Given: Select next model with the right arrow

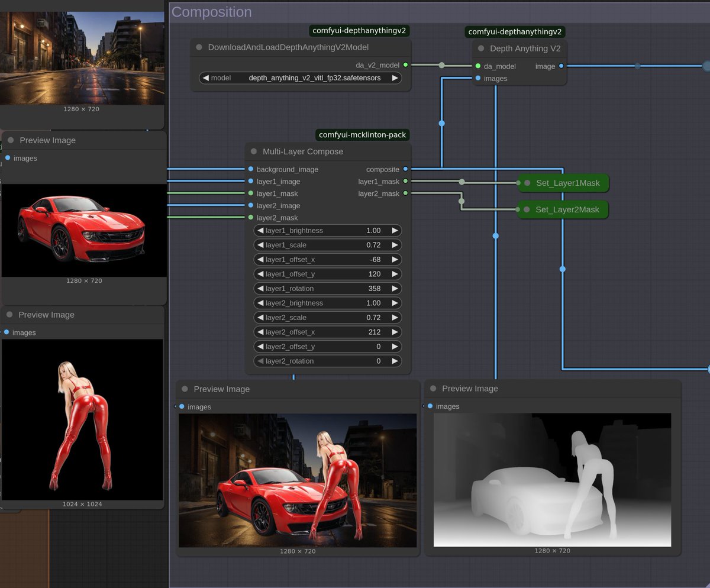Looking at the screenshot, I should coord(395,77).
